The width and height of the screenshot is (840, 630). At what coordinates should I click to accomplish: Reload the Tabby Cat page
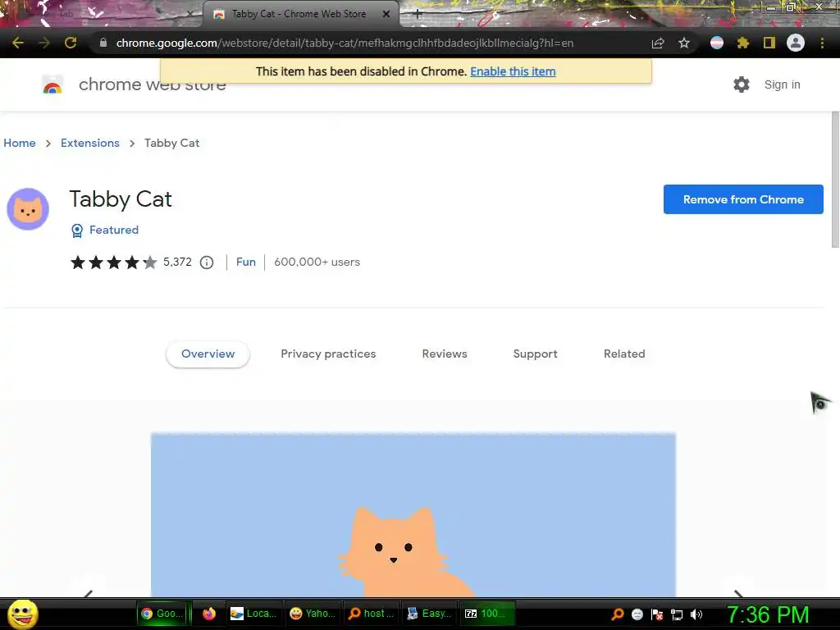71,43
